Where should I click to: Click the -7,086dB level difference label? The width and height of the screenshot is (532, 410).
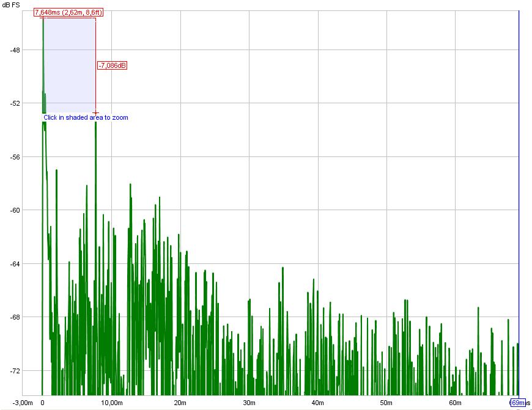[112, 65]
